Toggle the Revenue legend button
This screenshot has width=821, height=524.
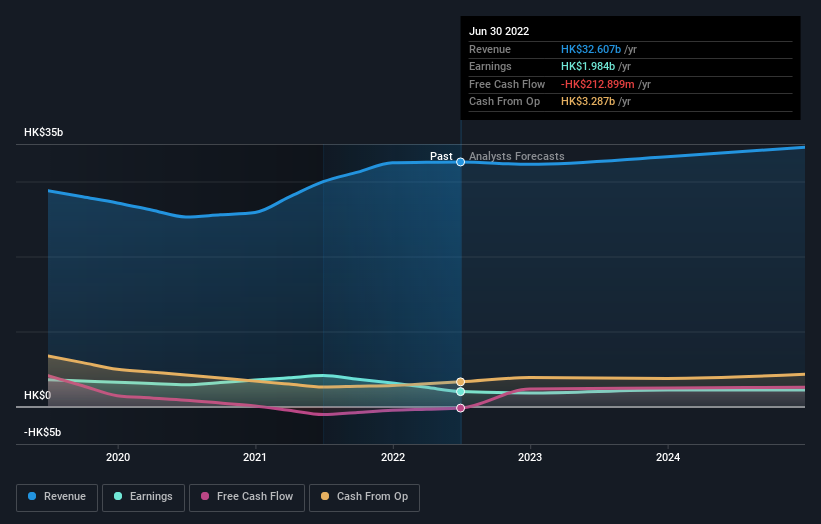tap(57, 497)
